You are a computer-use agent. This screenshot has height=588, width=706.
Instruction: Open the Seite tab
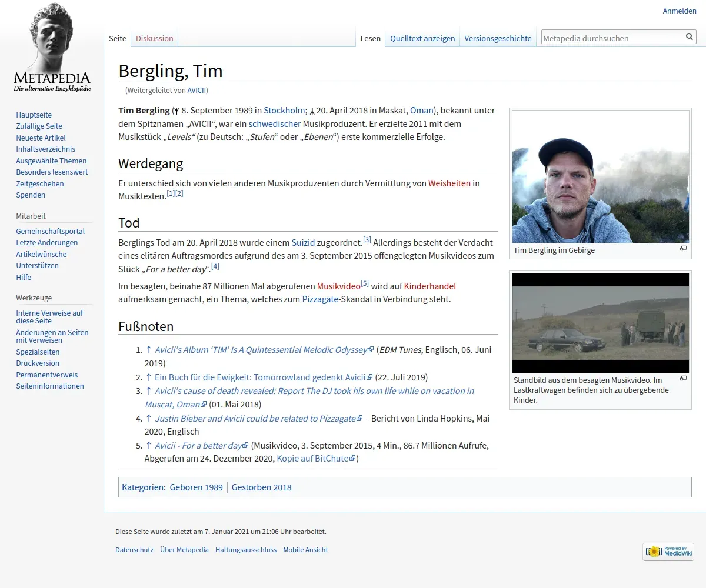(118, 38)
